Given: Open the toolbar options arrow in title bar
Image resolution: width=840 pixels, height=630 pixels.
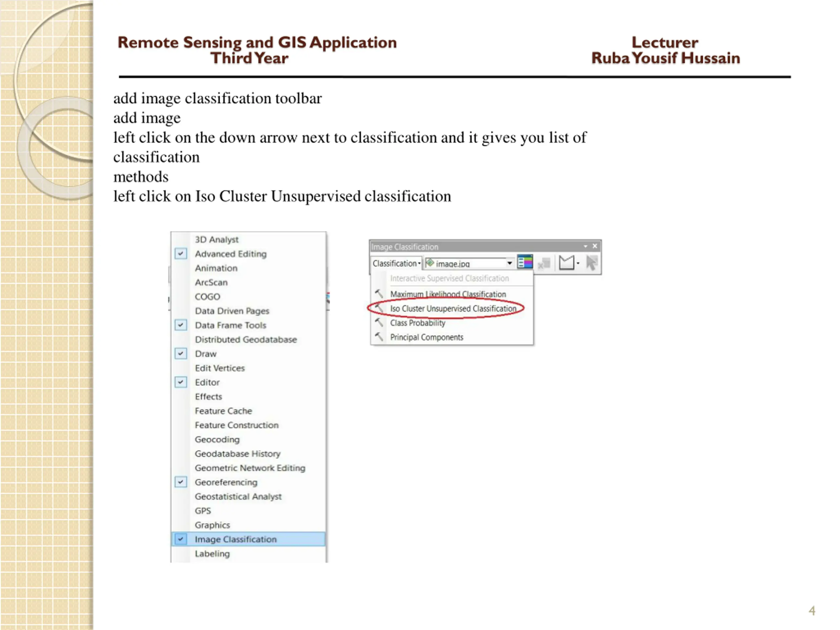Looking at the screenshot, I should (585, 246).
